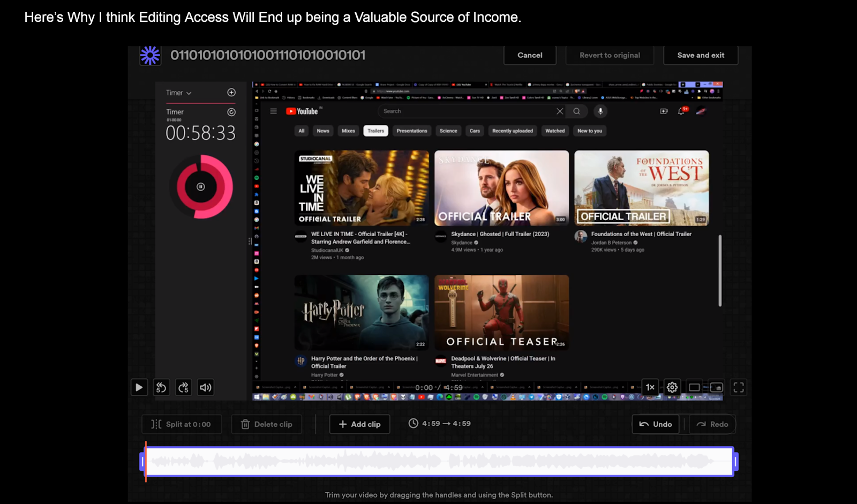857x504 pixels.
Task: Select the All filter chip
Action: [301, 131]
